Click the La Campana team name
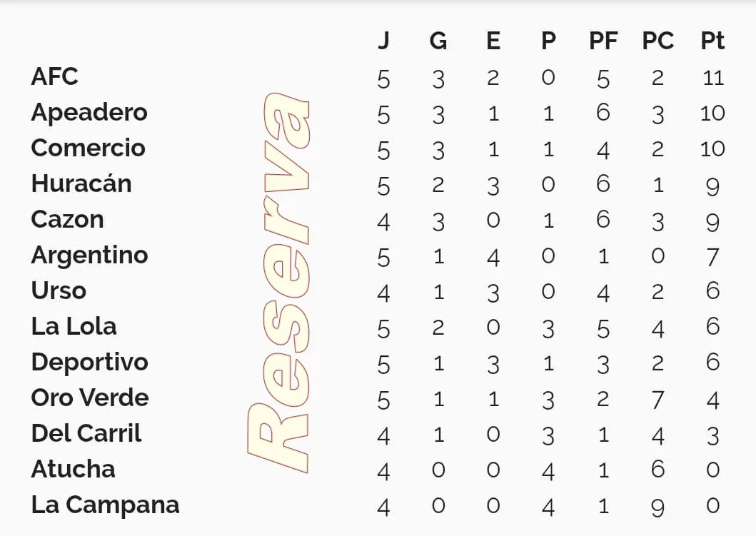Viewport: 756px width, 536px height. pyautogui.click(x=105, y=505)
